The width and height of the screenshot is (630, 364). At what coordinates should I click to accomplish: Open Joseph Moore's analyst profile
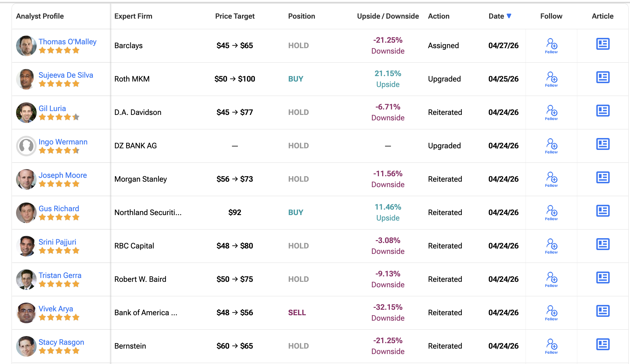(x=63, y=175)
